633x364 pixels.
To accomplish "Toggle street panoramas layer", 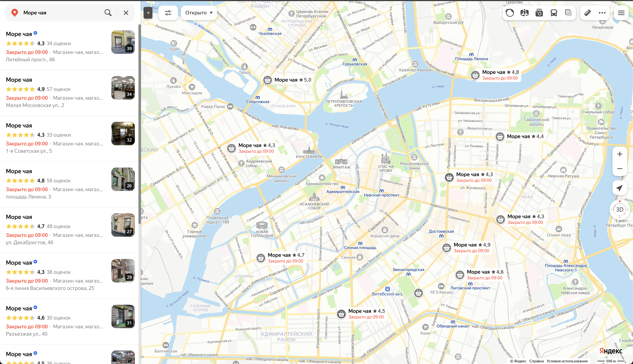I will pyautogui.click(x=524, y=13).
